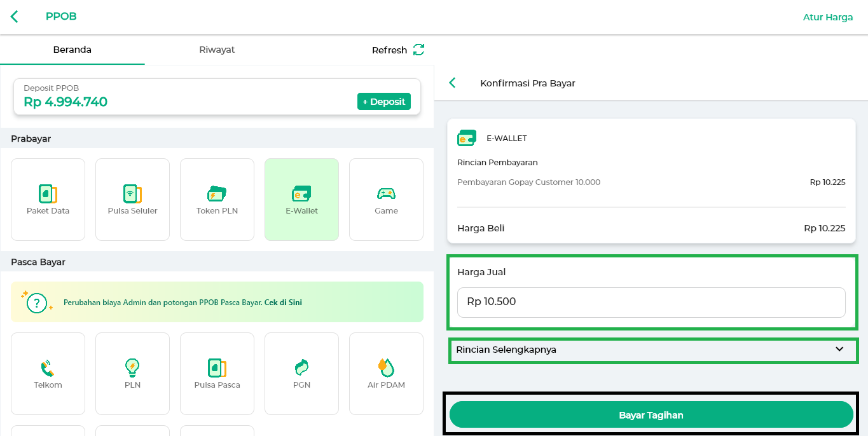The height and width of the screenshot is (436, 868).
Task: Go back from Konfirmasi Pra Bayar
Action: tap(452, 83)
